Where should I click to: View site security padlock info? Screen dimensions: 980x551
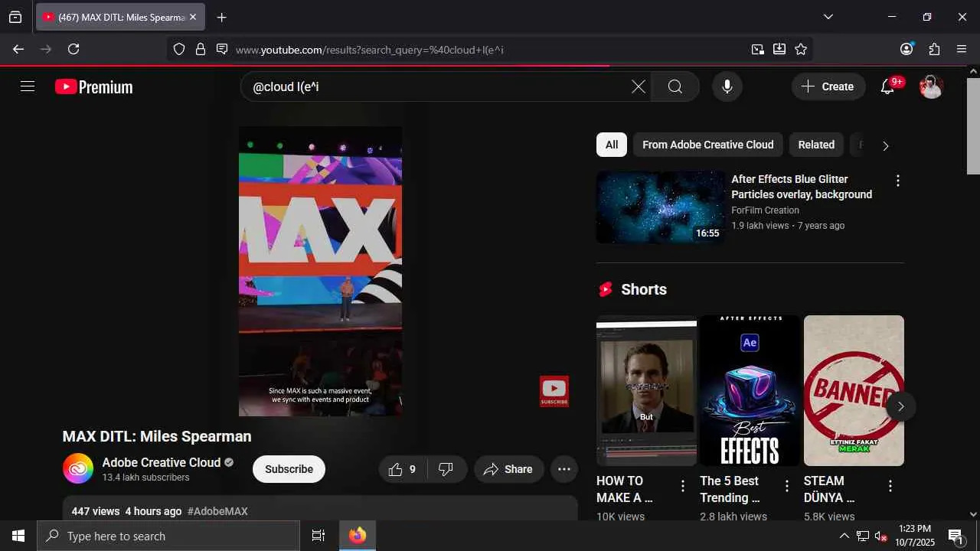coord(201,49)
